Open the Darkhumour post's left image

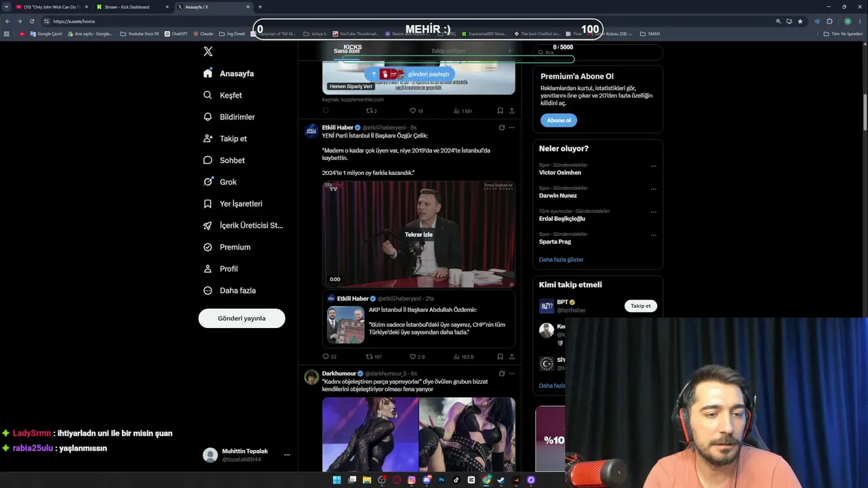point(370,434)
